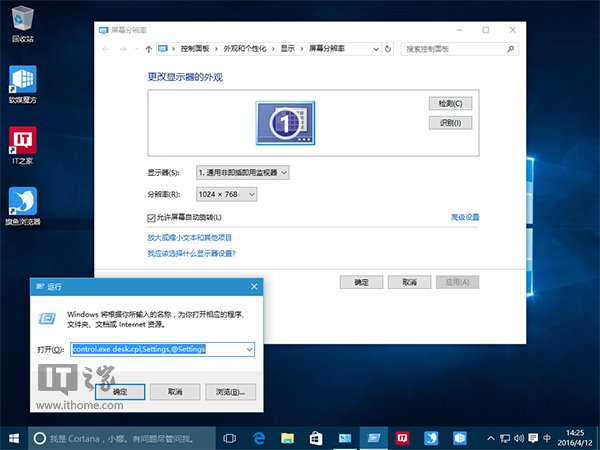Open the recent locations arrow beside forward
The image size is (600, 450).
click(136, 49)
